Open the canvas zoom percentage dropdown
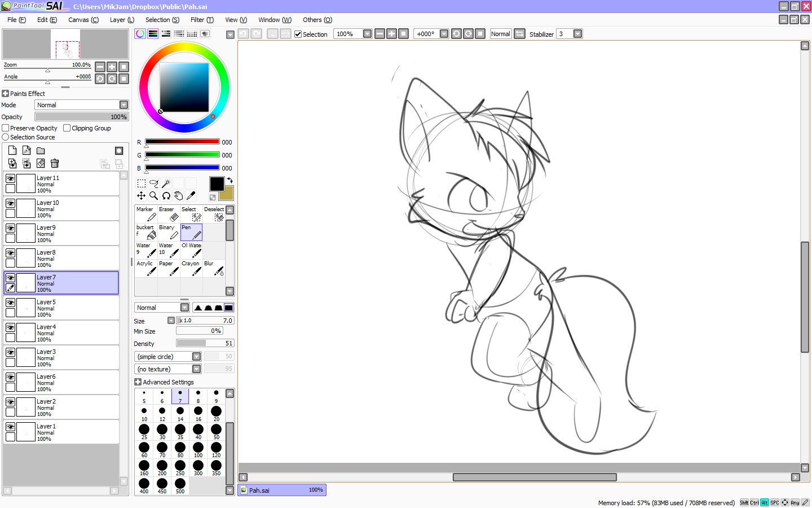Image resolution: width=812 pixels, height=508 pixels. click(368, 34)
